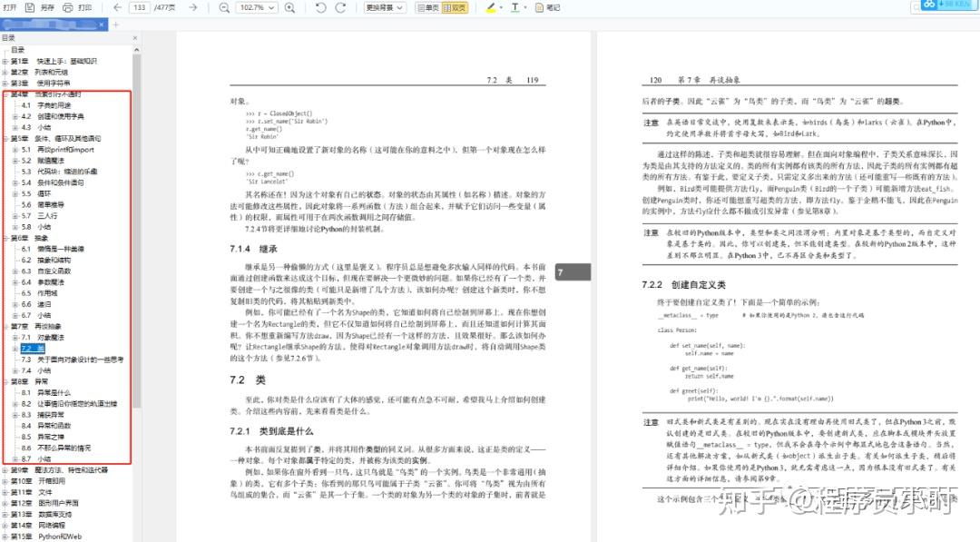
Task: Select the current document tab
Action: tap(50, 25)
